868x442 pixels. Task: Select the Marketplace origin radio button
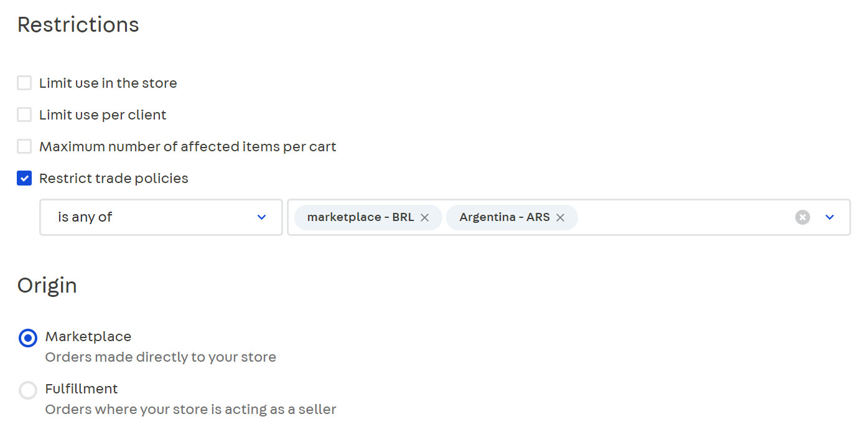click(28, 338)
